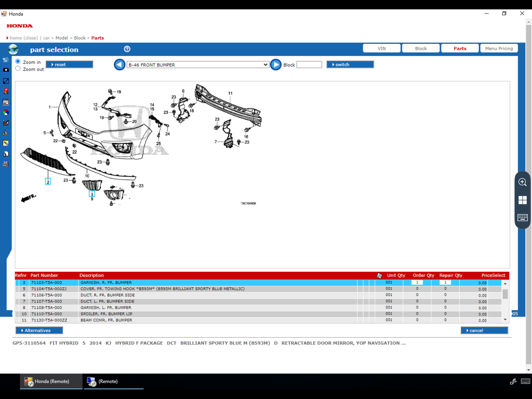Click the home (close) breadcrumb link
This screenshot has height=399, width=532.
pos(24,38)
